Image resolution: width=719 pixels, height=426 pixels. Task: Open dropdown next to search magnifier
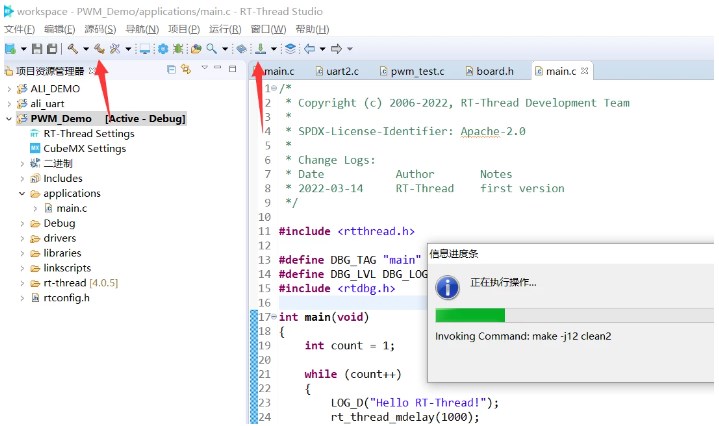tap(225, 49)
